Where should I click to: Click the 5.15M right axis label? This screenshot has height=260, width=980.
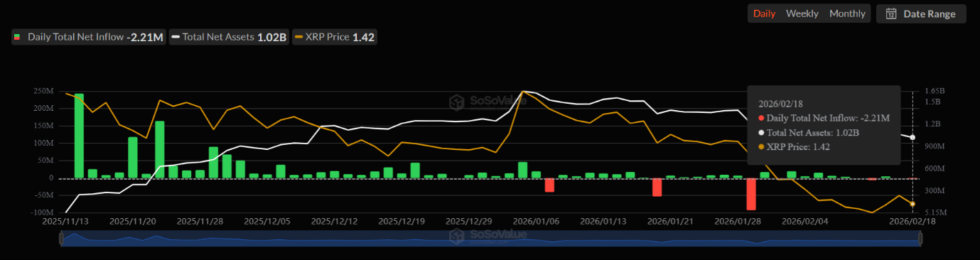pyautogui.click(x=935, y=213)
